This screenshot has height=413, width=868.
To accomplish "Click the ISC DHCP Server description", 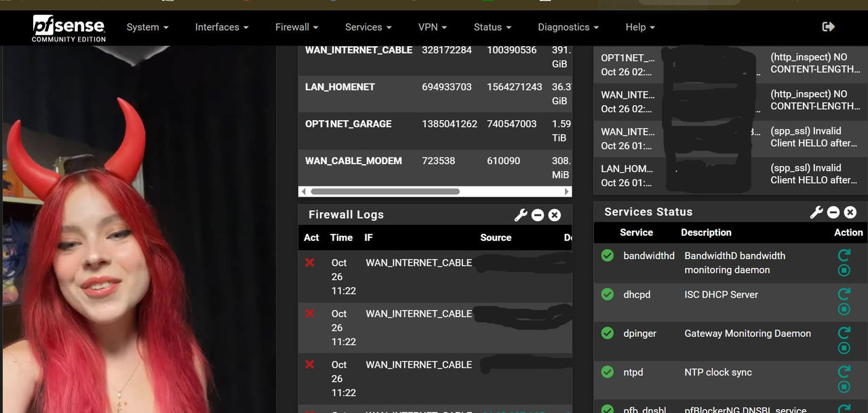I will (721, 294).
